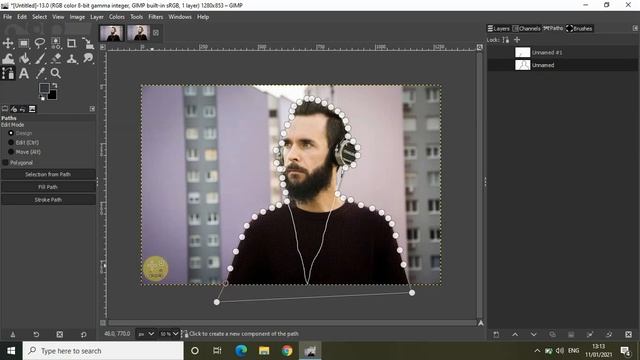640x360 pixels.
Task: Select the Color Picker tool
Action: coord(40,73)
